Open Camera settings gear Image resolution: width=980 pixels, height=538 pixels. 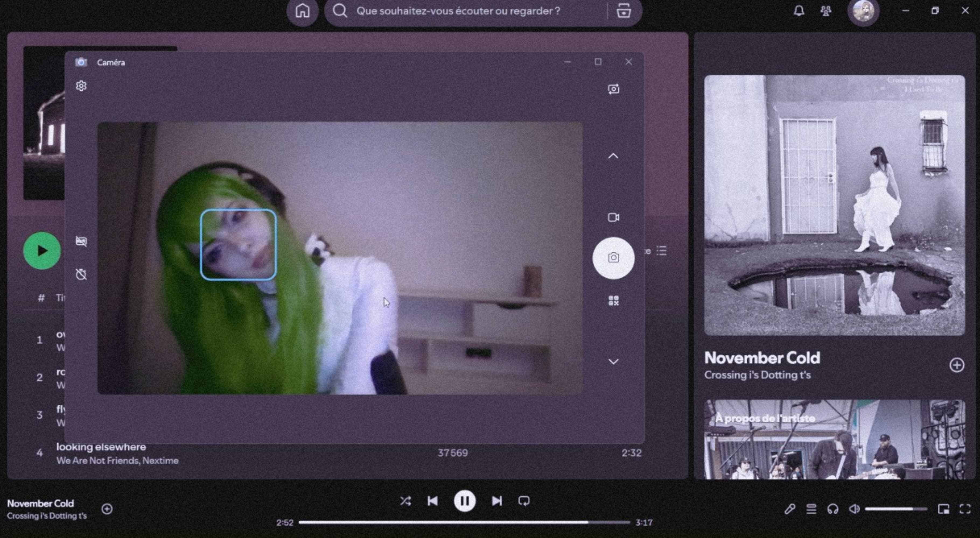point(81,86)
